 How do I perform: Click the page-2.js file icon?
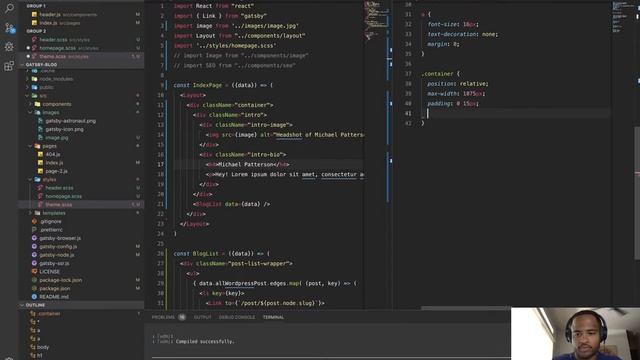point(40,171)
